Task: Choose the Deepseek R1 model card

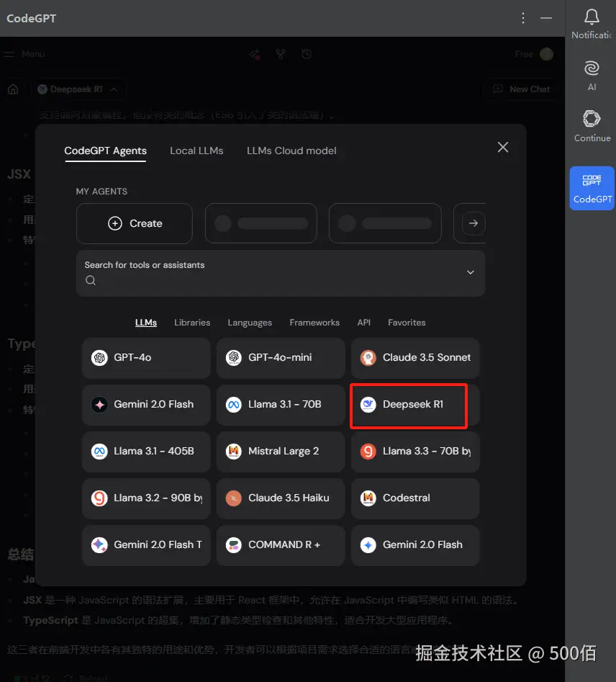Action: (415, 405)
